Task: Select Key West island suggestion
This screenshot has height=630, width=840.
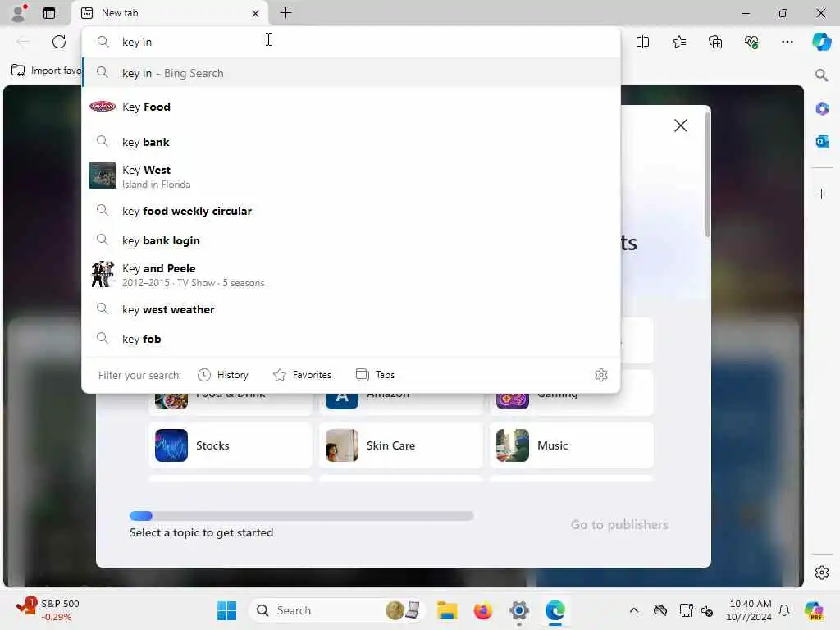Action: 351,176
